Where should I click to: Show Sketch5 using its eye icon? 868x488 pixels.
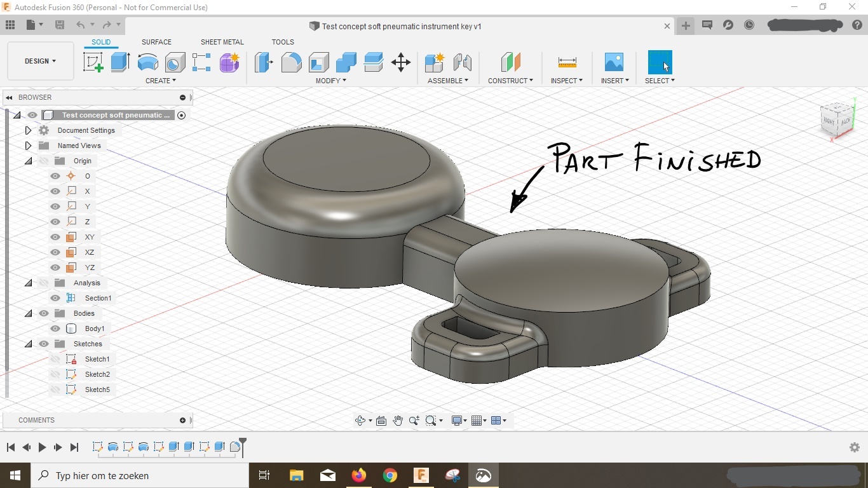[x=55, y=390]
